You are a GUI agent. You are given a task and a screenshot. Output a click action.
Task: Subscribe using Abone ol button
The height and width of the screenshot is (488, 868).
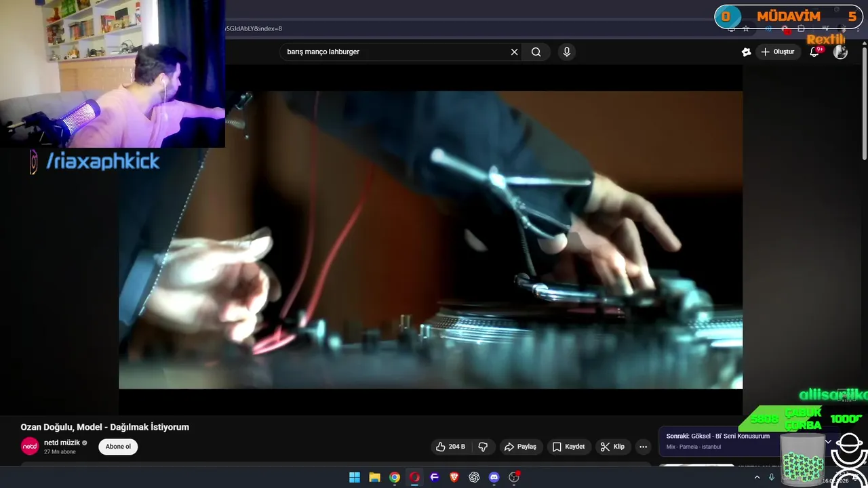tap(118, 447)
